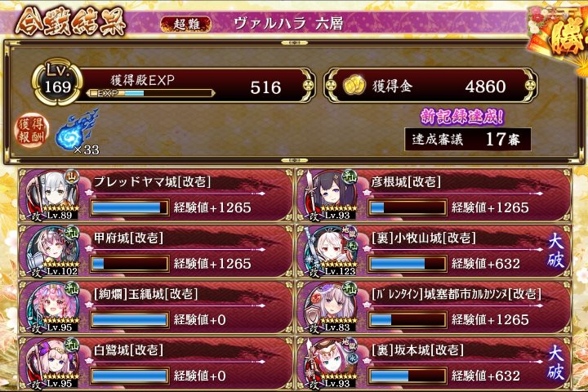Select the [裏]小牧山城 character portrait
The height and width of the screenshot is (392, 588).
point(331,251)
